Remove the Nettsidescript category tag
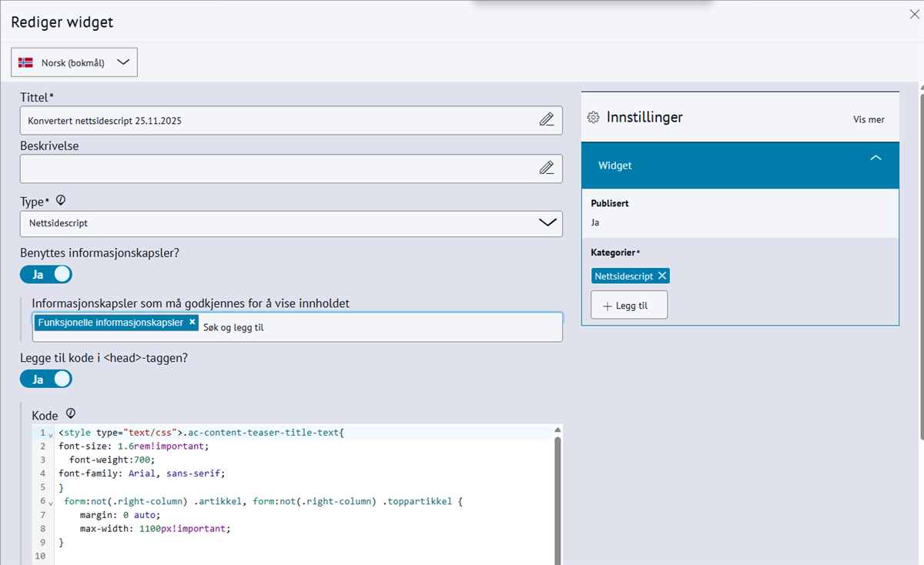The image size is (924, 565). click(x=662, y=276)
